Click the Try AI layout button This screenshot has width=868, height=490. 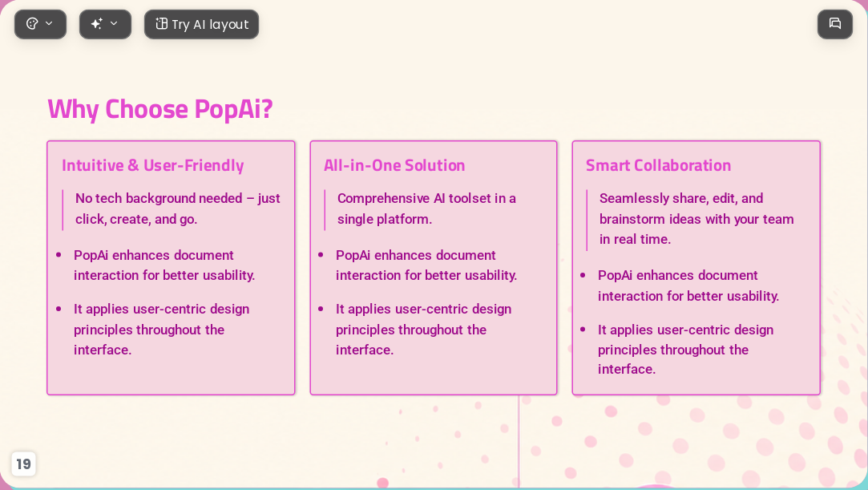[x=201, y=24]
